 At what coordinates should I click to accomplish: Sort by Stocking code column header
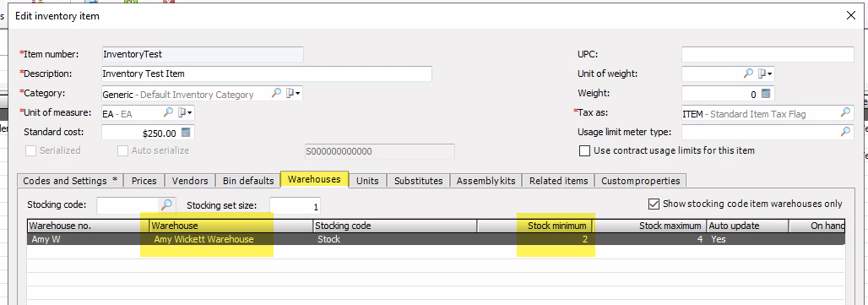[395, 226]
